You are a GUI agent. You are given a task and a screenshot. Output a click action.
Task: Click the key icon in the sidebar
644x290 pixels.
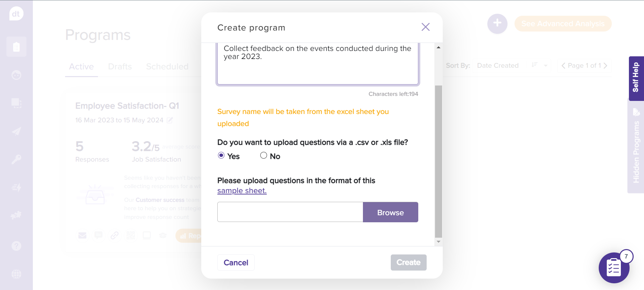click(16, 159)
